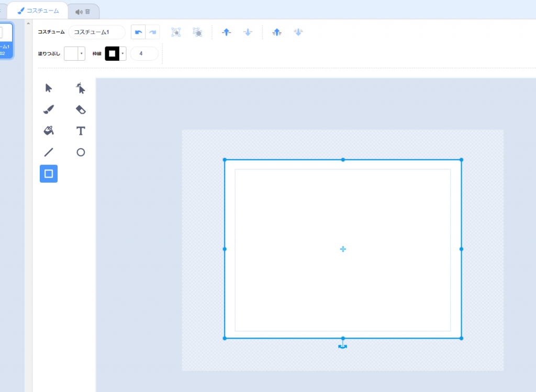
Task: Click the black outline color swatch
Action: 112,53
